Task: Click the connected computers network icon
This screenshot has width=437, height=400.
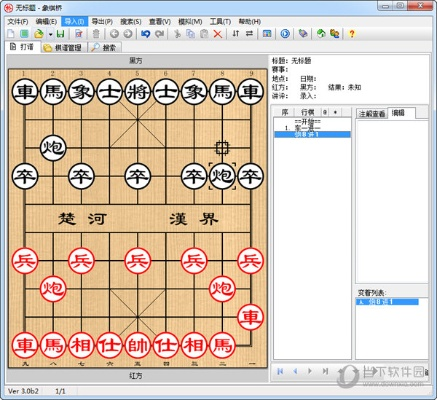Action: [x=334, y=34]
